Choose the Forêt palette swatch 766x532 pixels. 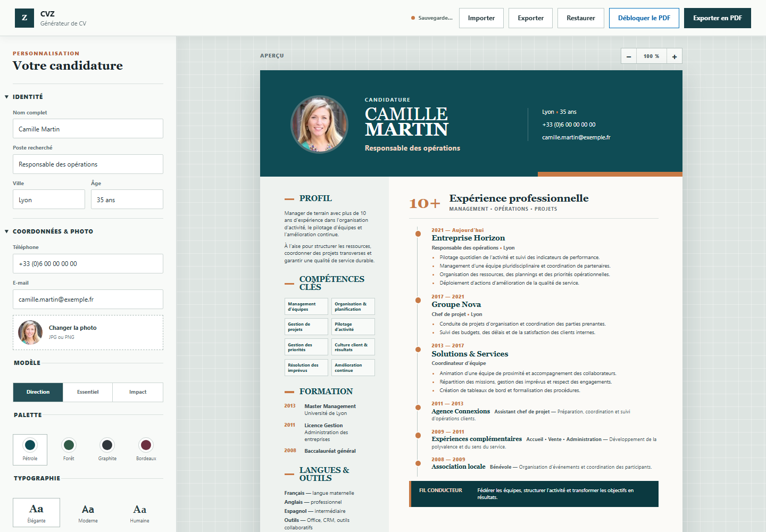pos(69,450)
